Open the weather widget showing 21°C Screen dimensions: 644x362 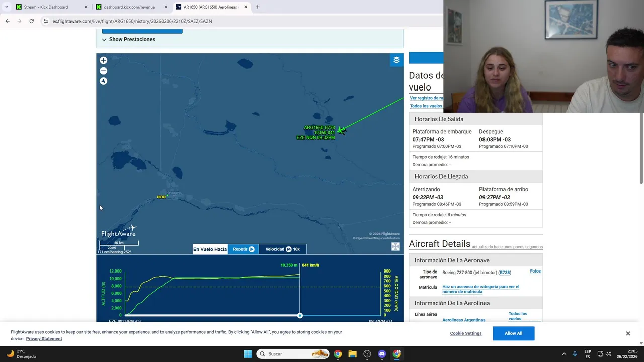pos(20,354)
